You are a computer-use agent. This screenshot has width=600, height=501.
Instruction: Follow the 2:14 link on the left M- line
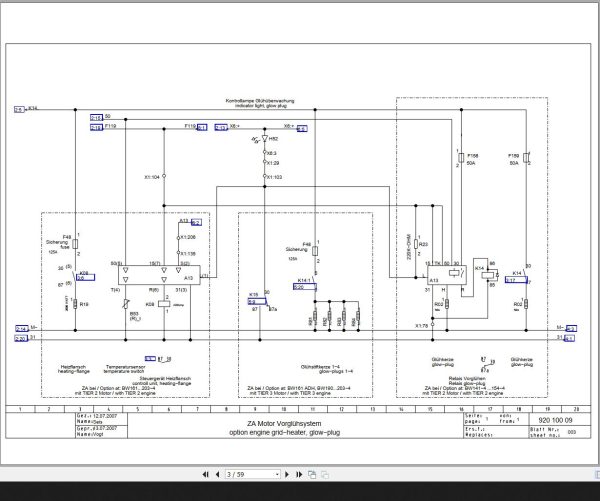(x=21, y=328)
